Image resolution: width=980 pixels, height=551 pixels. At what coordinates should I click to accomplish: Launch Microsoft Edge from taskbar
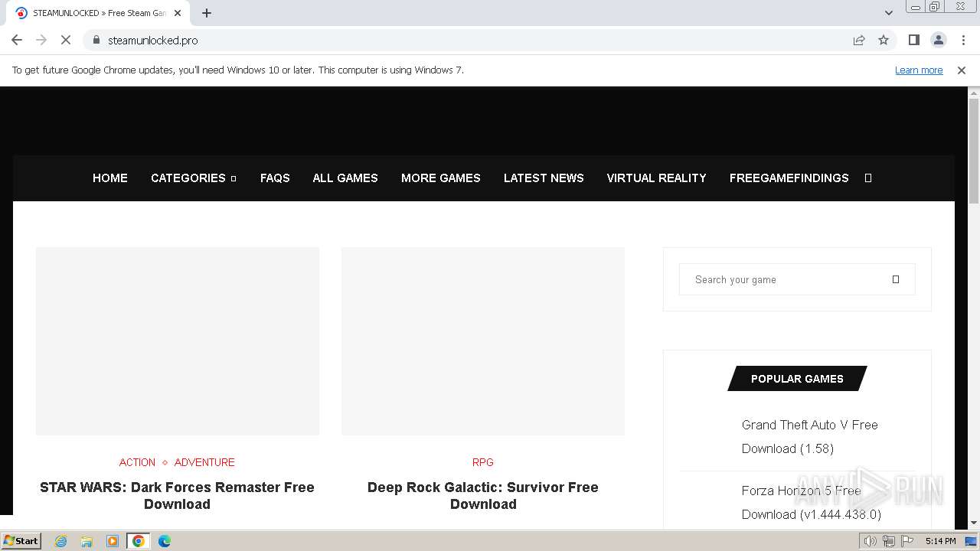pos(165,541)
